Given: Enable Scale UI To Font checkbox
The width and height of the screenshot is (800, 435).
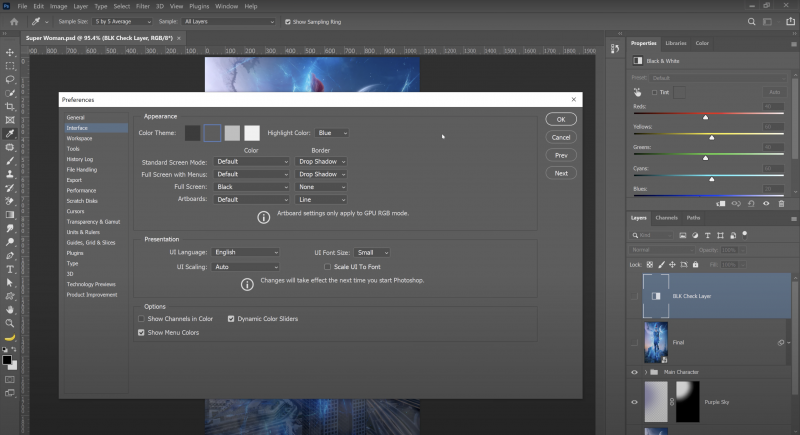Looking at the screenshot, I should click(x=328, y=267).
